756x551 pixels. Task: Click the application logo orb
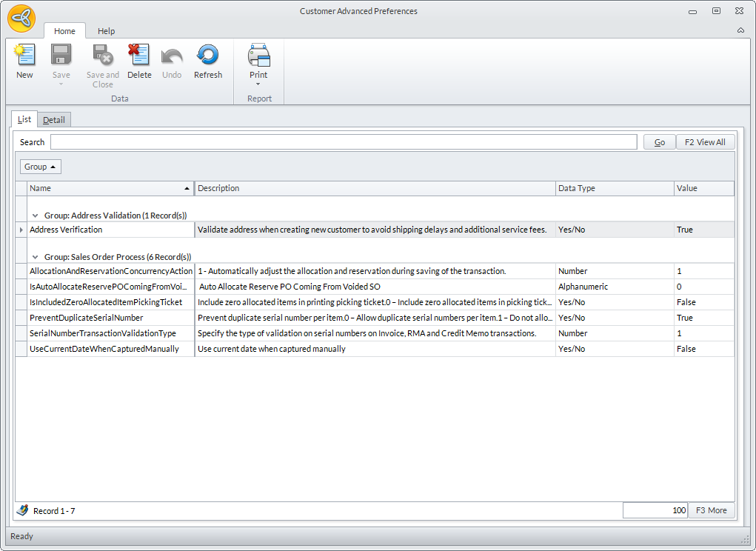(21, 19)
